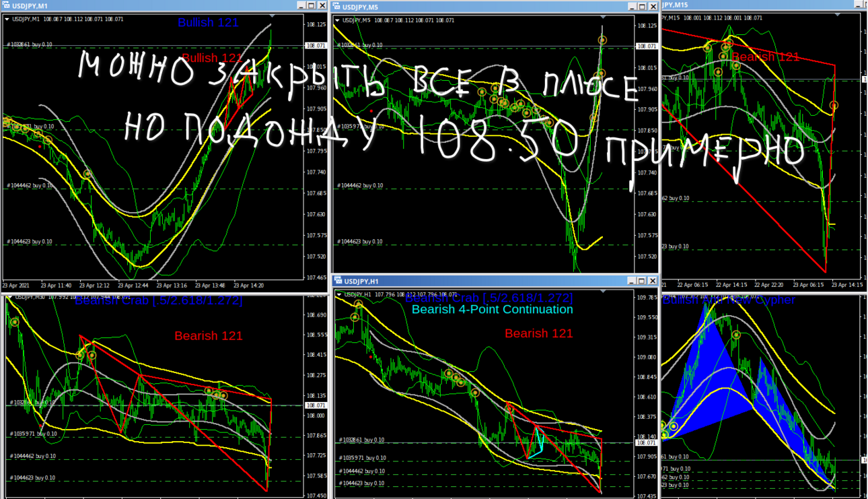This screenshot has height=499, width=868.
Task: Select 'Bearish Crab' label on the H1 chart
Action: point(489,298)
